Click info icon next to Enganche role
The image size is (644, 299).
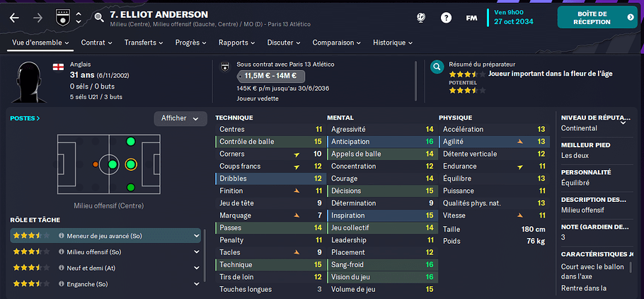[x=61, y=284]
